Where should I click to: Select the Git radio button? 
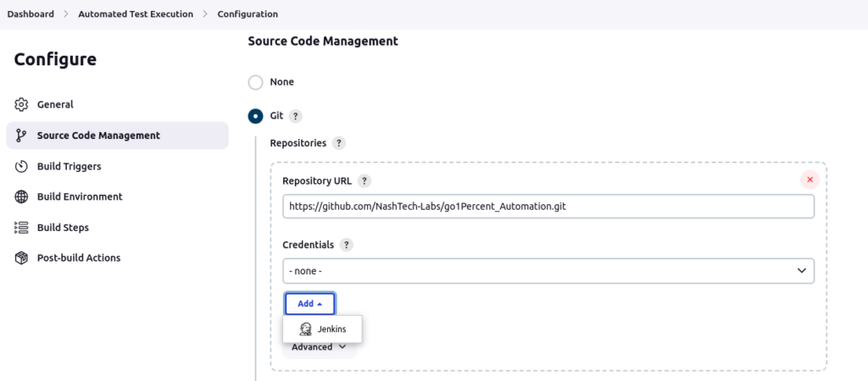255,117
